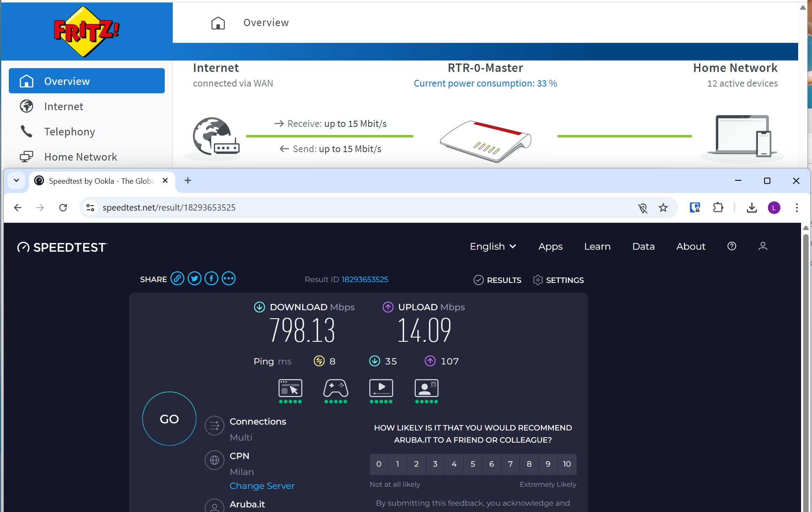Click the gaming controller rating icon
812x512 pixels.
click(335, 388)
